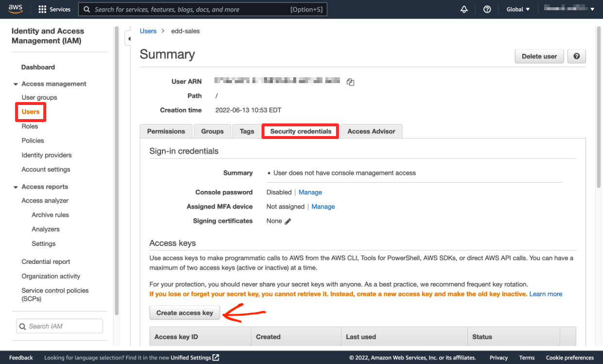The image size is (603, 364).
Task: Click the AWS home logo
Action: (x=15, y=8)
